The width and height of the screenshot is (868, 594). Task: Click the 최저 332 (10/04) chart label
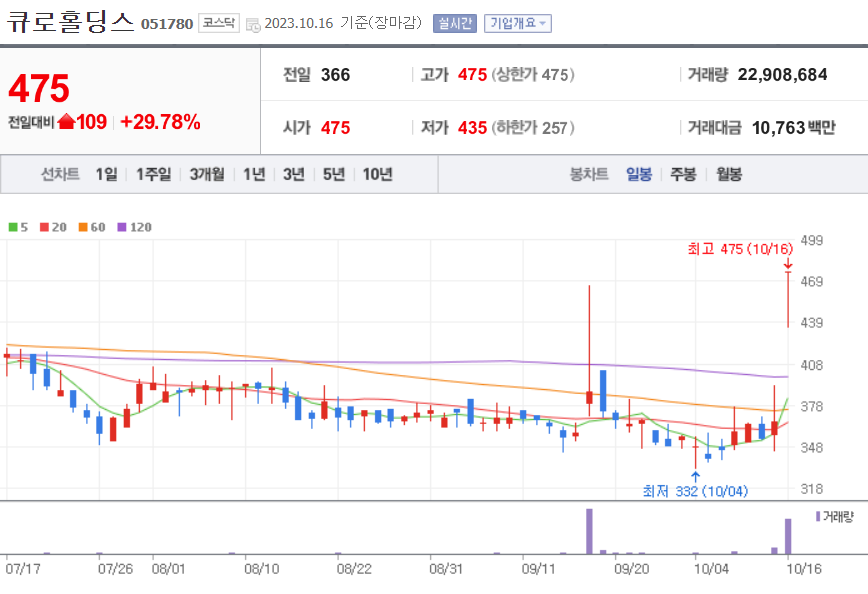click(695, 491)
